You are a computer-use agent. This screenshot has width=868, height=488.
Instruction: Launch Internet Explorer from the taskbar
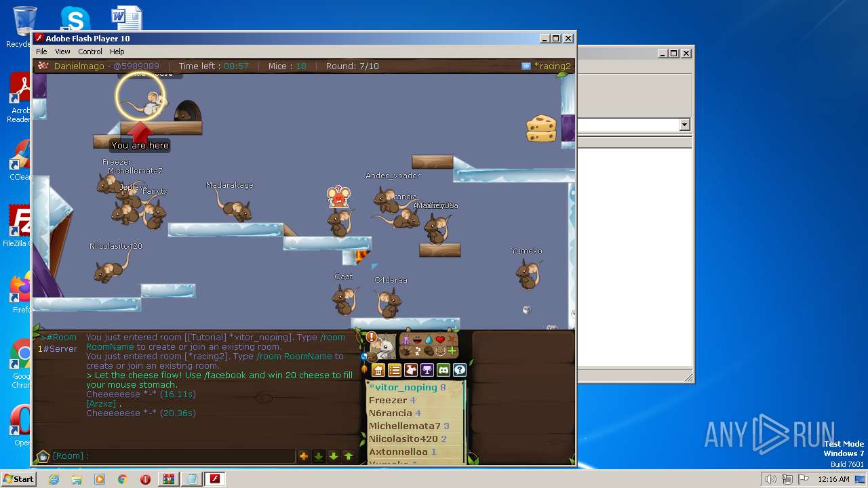tap(54, 479)
